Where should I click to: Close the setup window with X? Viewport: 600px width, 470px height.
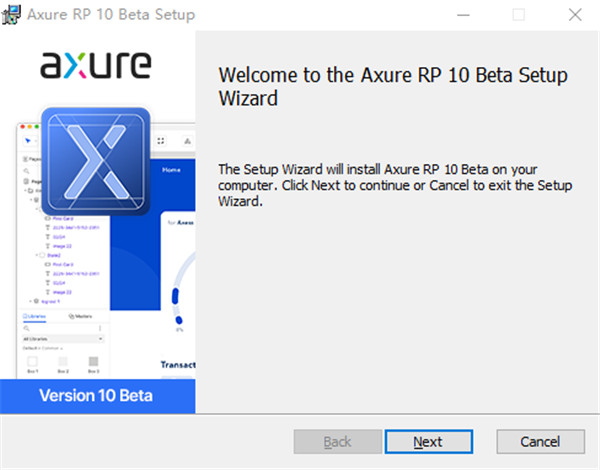point(575,15)
